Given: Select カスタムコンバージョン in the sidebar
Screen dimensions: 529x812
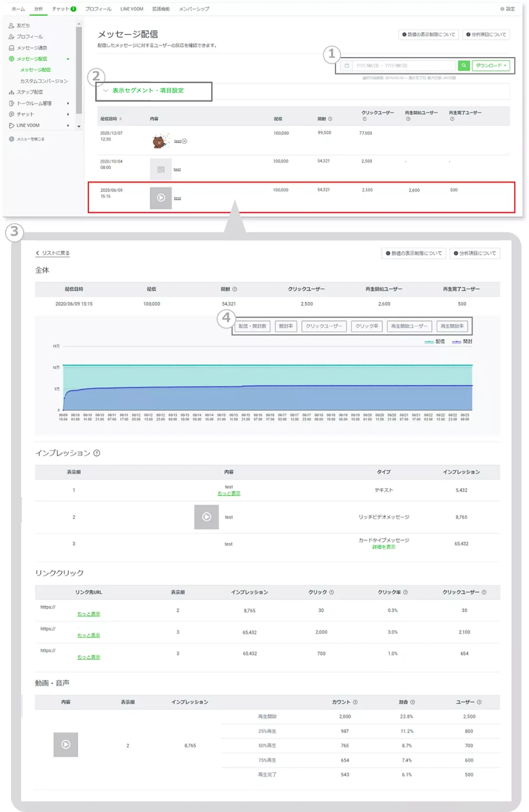Looking at the screenshot, I should (x=44, y=81).
